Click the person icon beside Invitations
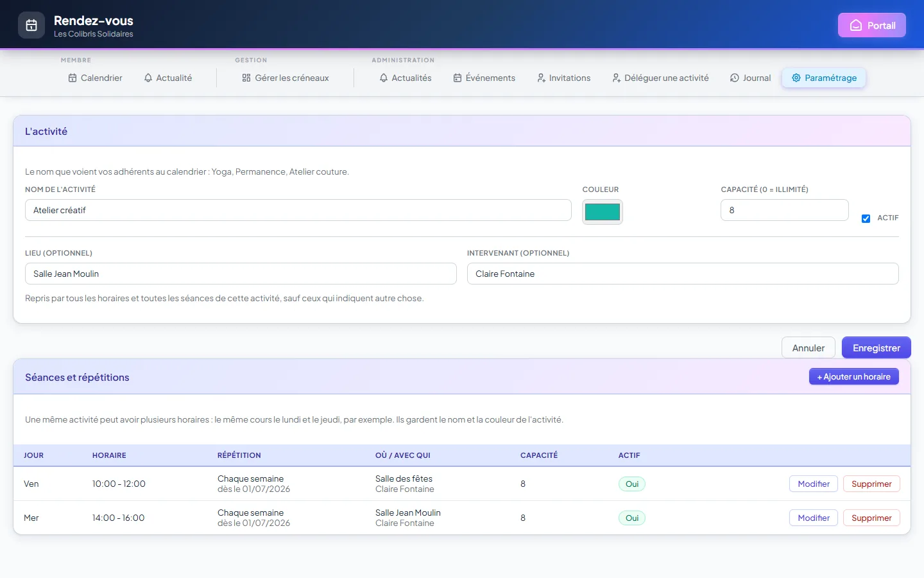This screenshot has width=924, height=578. [x=541, y=78]
